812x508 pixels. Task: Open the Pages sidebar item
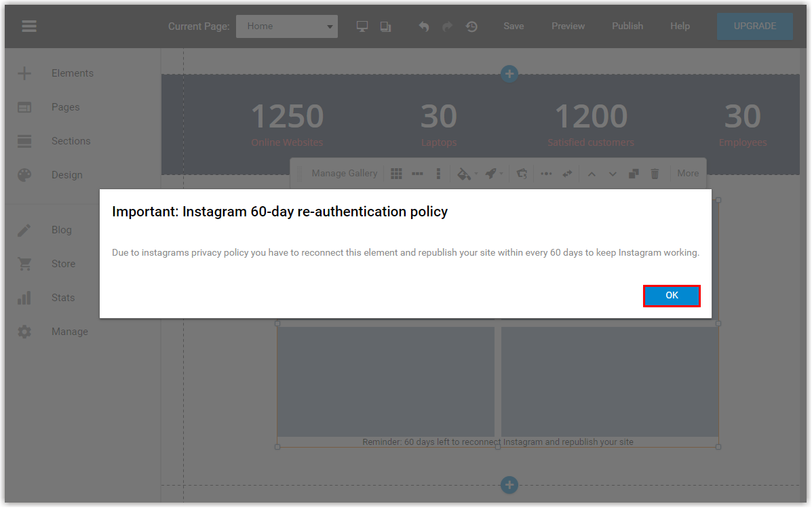click(65, 107)
